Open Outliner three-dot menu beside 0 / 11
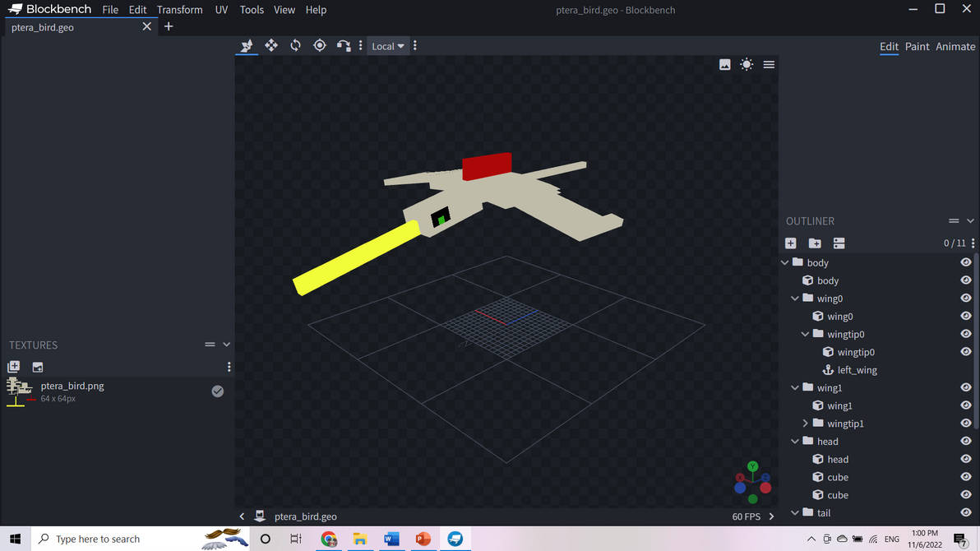 pos(973,243)
